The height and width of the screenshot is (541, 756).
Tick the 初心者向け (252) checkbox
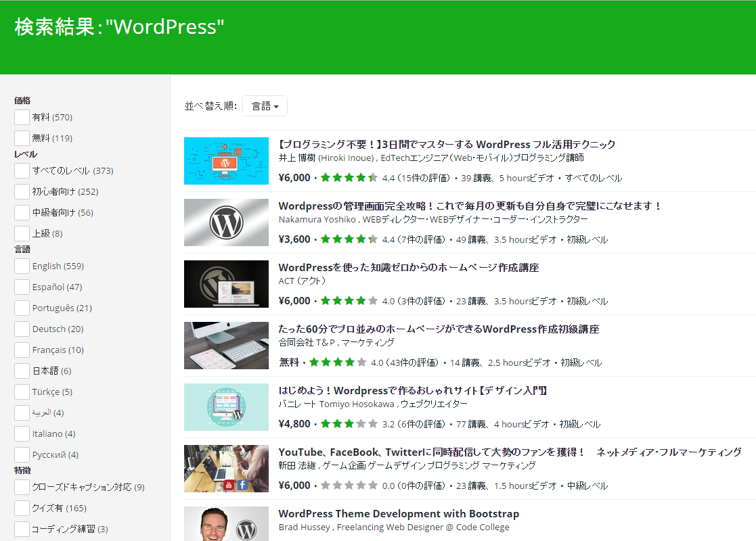(x=22, y=191)
